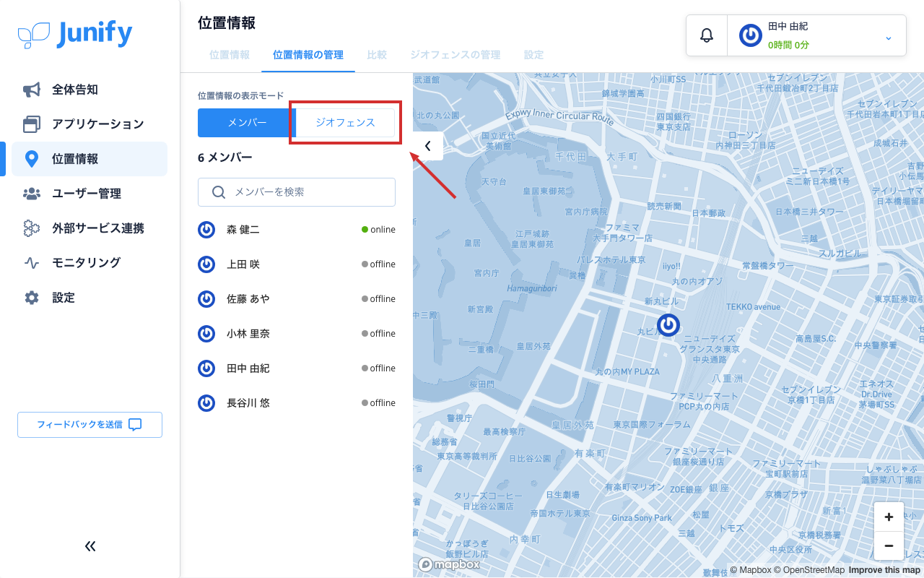Select member 田中 由紀 in the list
924x578 pixels.
click(x=297, y=368)
